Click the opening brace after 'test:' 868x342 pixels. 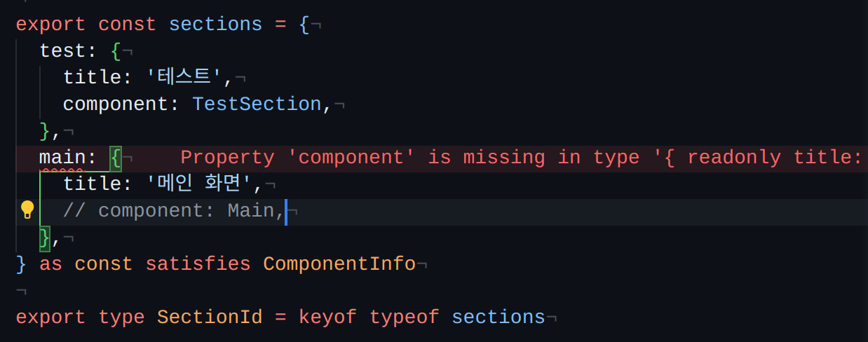[x=116, y=51]
